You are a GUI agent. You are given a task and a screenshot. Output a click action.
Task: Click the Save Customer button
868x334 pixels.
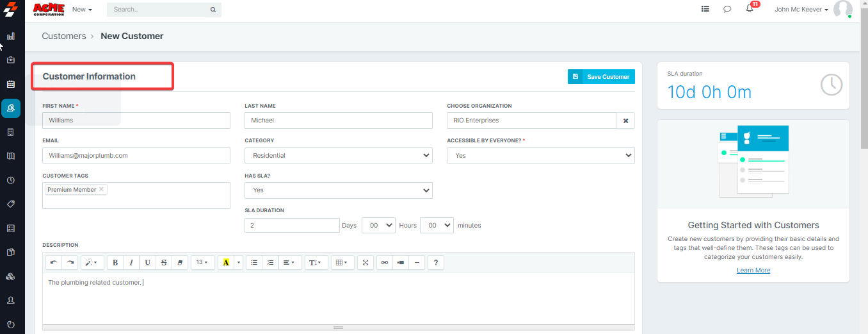click(601, 77)
